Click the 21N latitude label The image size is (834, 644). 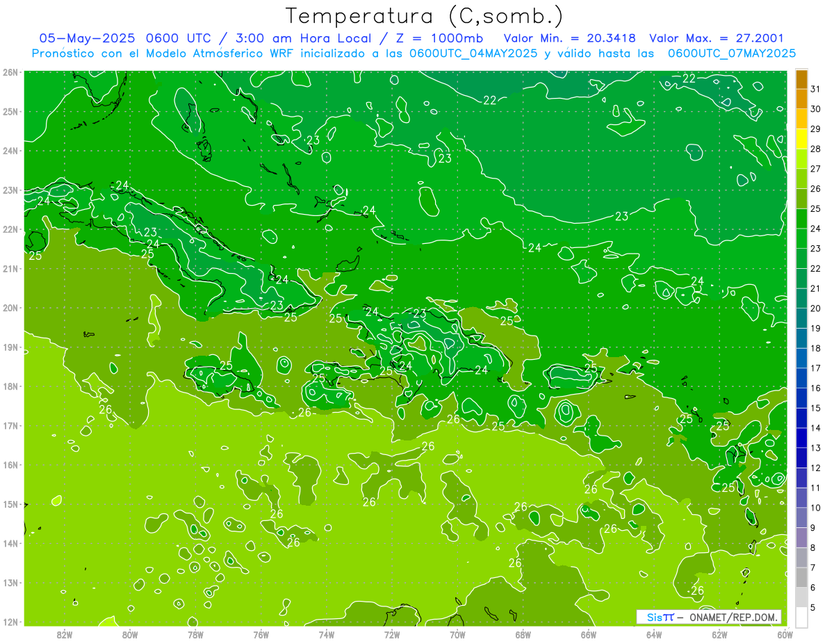click(10, 268)
